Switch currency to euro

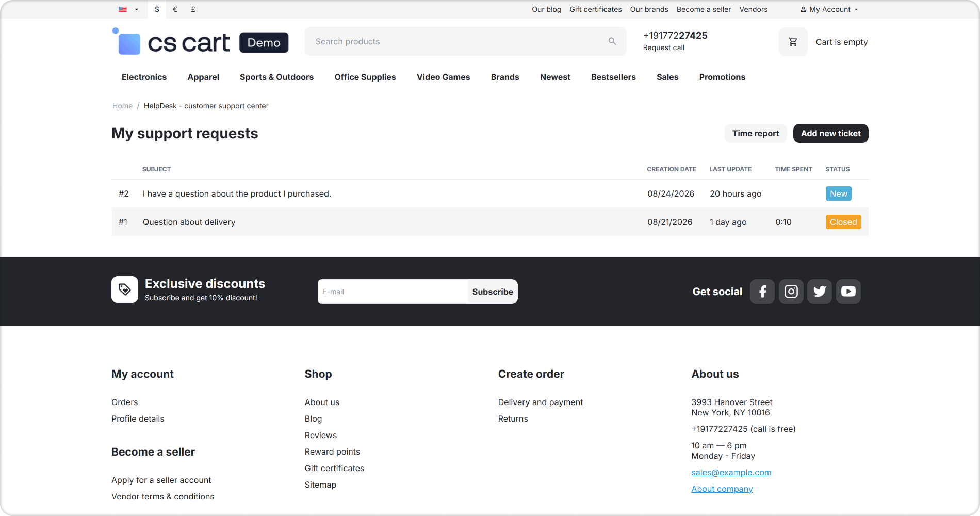(x=175, y=9)
